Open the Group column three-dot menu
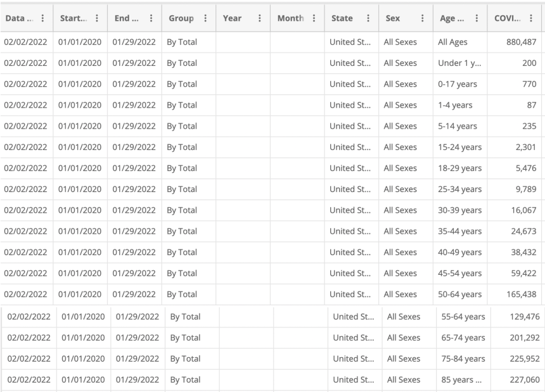This screenshot has width=545, height=392. 205,18
